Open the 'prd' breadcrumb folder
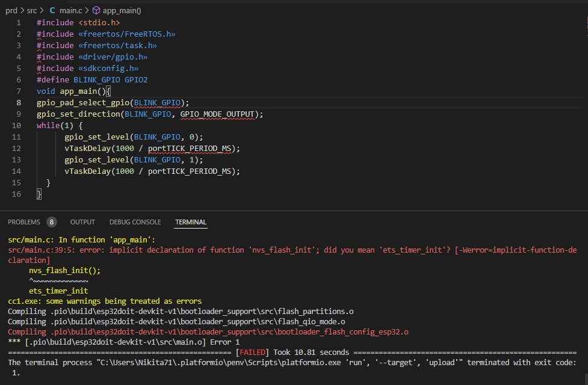 point(11,10)
